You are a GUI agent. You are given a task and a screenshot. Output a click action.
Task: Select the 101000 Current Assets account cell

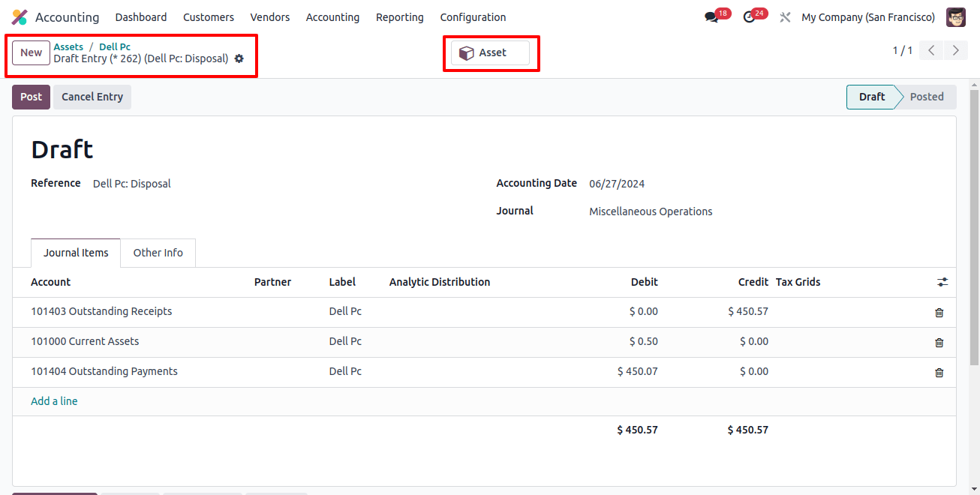tap(85, 341)
